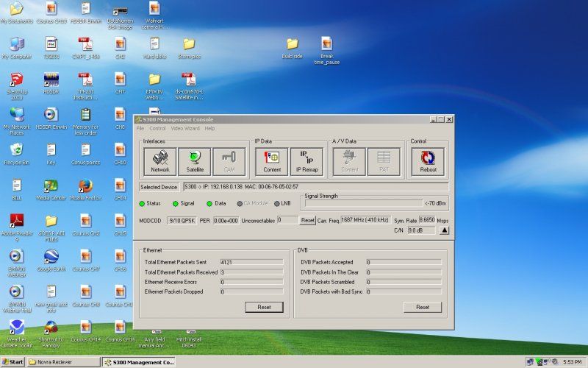Click the DVB Packets Accepted value

pyautogui.click(x=404, y=262)
